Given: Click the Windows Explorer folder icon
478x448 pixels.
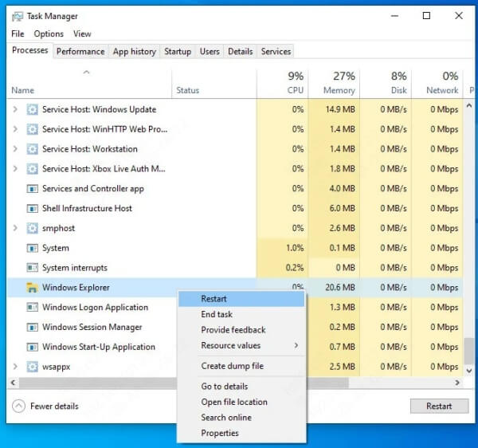Looking at the screenshot, I should click(x=33, y=288).
